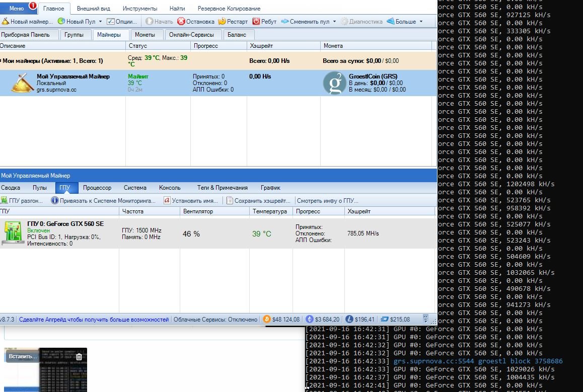Open the Резервное Копирование tab
The image size is (583, 392).
click(229, 8)
